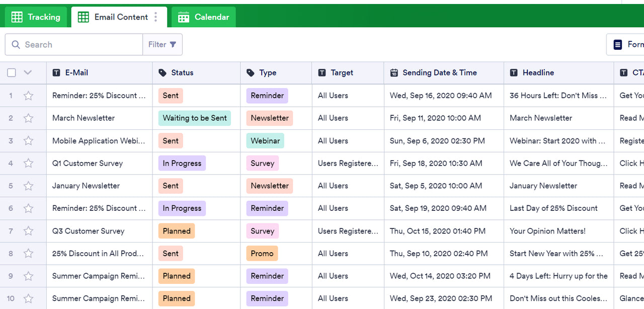Select the January Newsletter email cell
Image resolution: width=644 pixels, height=309 pixels.
pyautogui.click(x=100, y=186)
